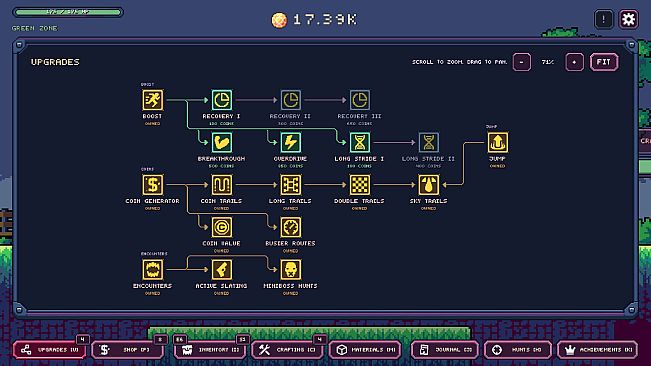Click the Recovery I clock icon
This screenshot has height=366, width=651.
click(221, 100)
